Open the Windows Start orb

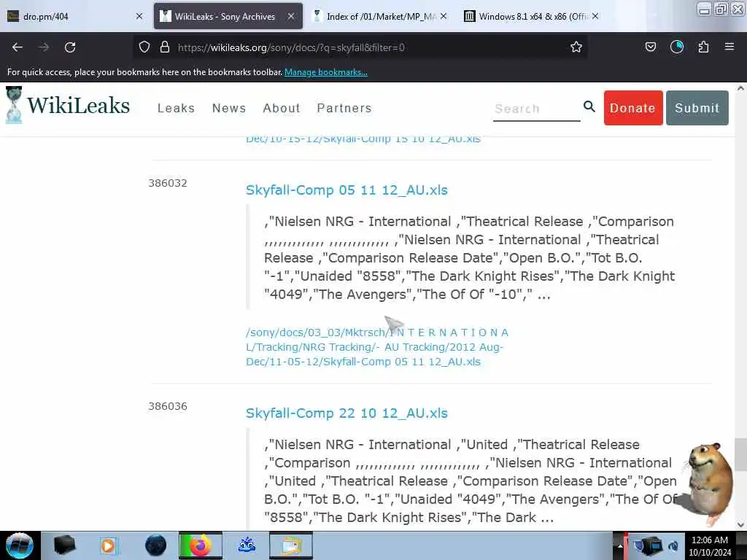[19, 545]
